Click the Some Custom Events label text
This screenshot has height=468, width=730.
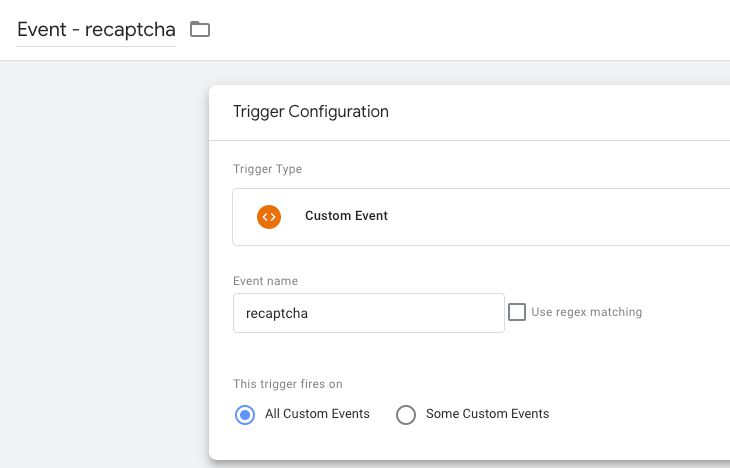click(487, 414)
